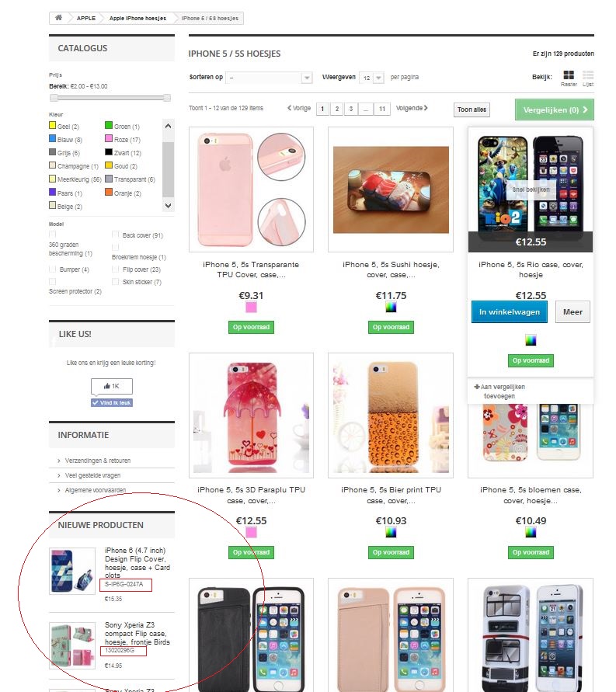Click the Facebook thumbs-up 1K like icon

click(106, 386)
